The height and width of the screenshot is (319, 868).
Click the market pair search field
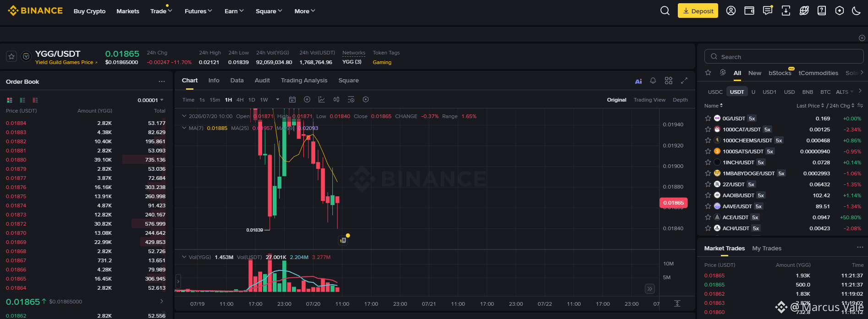(x=784, y=56)
